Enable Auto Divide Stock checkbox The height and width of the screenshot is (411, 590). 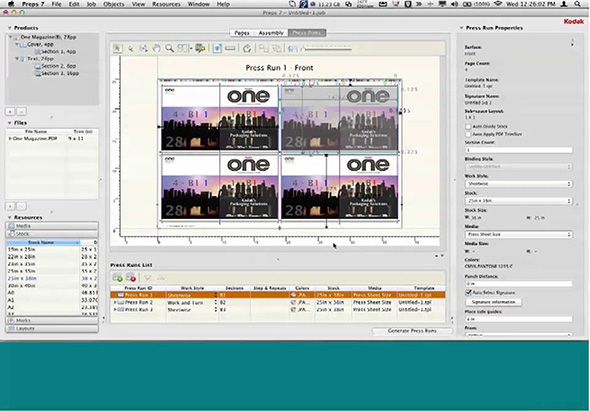(x=468, y=126)
